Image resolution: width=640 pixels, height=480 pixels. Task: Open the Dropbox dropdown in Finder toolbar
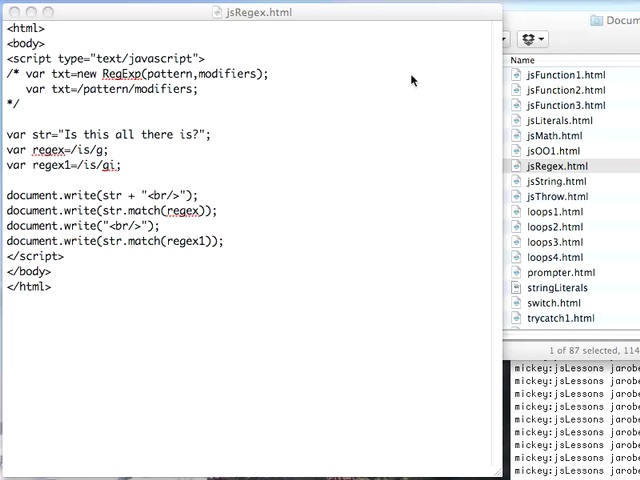click(533, 39)
